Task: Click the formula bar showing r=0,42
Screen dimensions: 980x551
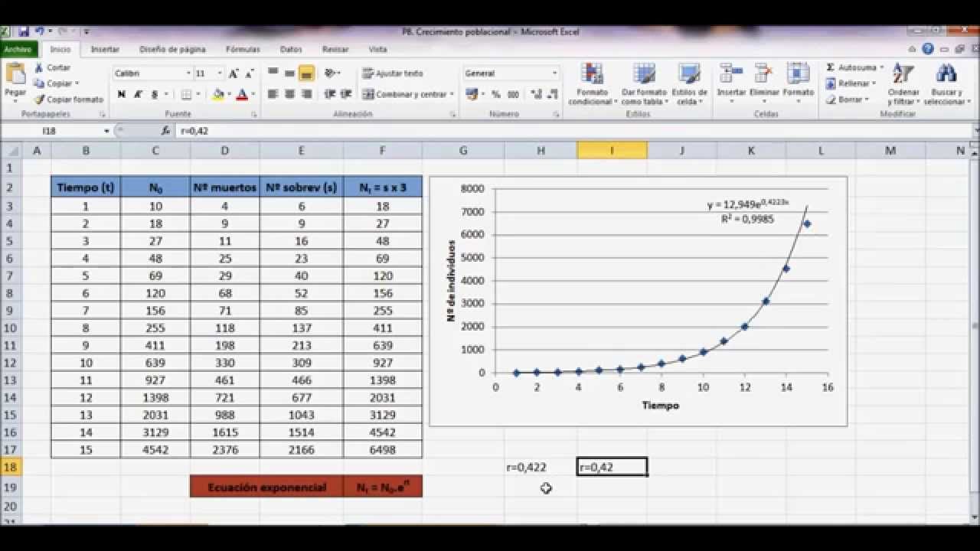Action: pos(574,131)
